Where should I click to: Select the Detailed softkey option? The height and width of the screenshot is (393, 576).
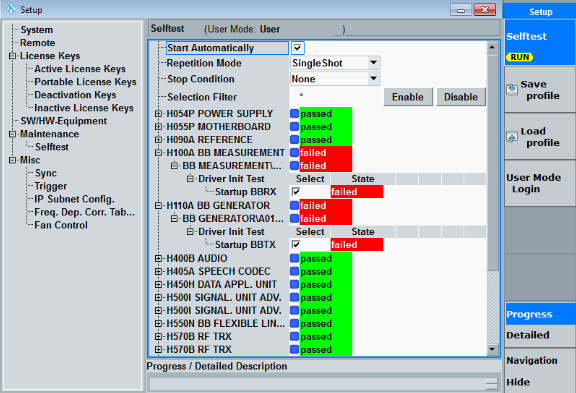[x=540, y=335]
